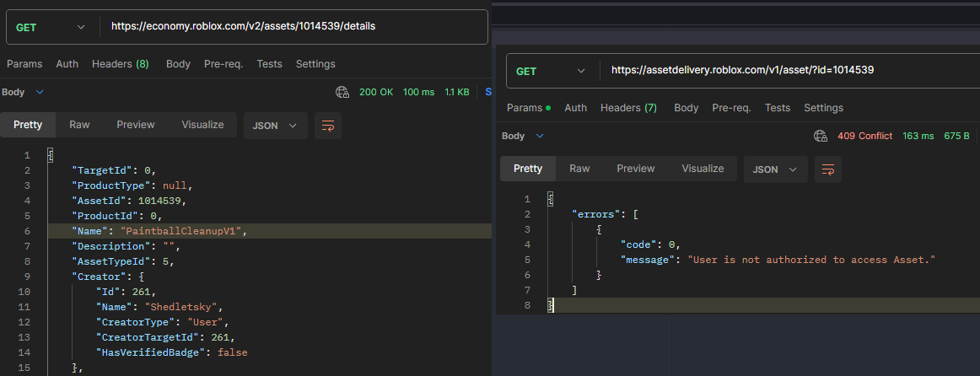Click the word-wrap icon in the assetdelivery response panel
This screenshot has height=376, width=980.
tap(827, 169)
